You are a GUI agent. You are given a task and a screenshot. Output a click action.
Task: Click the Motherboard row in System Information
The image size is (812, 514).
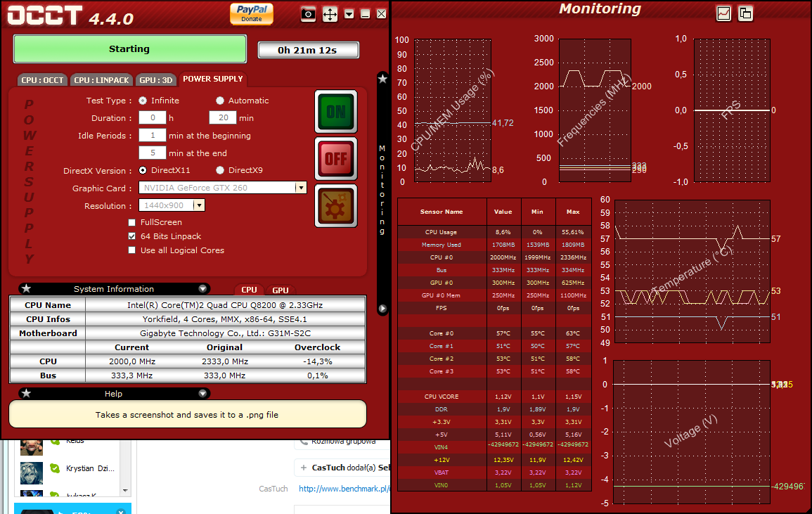pyautogui.click(x=188, y=333)
